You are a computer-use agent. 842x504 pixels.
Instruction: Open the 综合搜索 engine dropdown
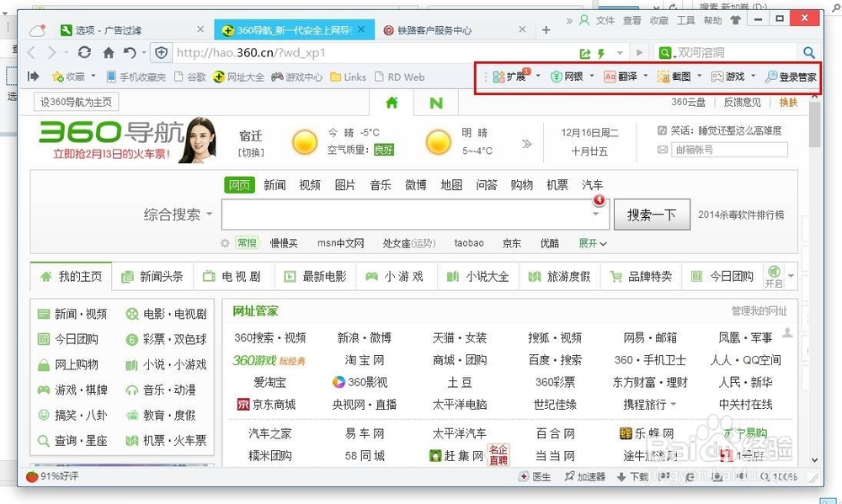[x=178, y=215]
